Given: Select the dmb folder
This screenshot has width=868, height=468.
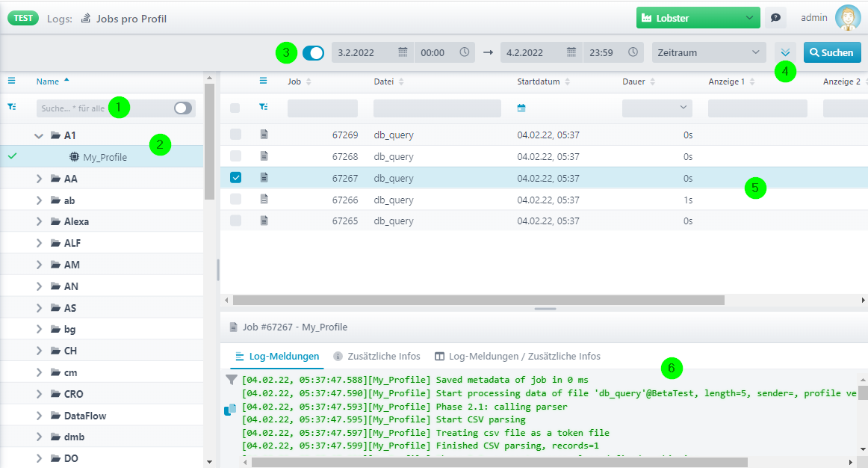Looking at the screenshot, I should point(102,437).
